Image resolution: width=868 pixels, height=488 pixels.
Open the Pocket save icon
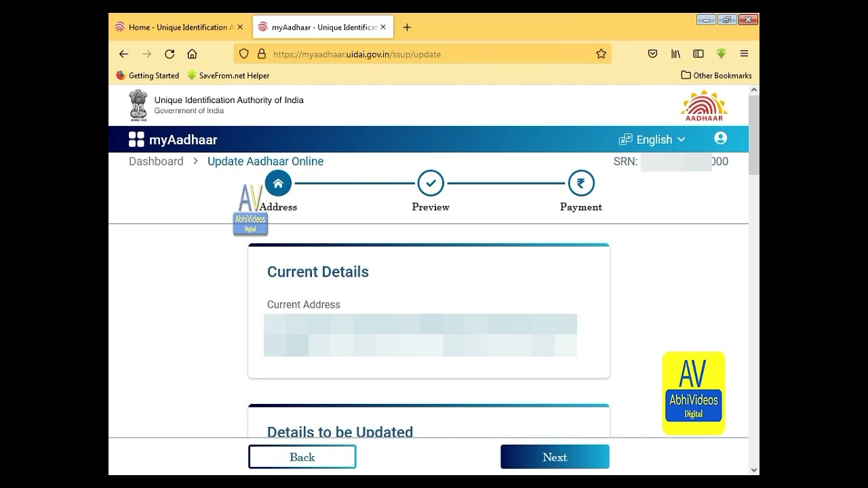(x=652, y=54)
